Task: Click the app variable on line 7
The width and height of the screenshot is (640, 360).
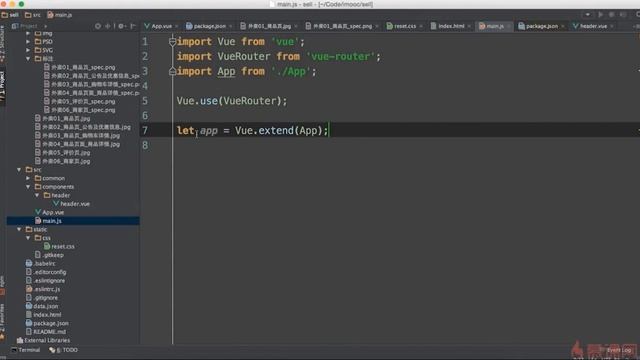Action: pyautogui.click(x=209, y=131)
